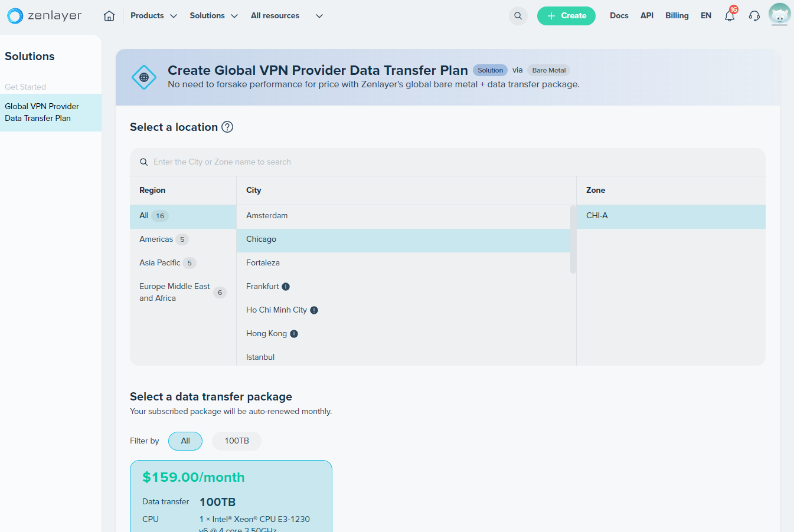Image resolution: width=794 pixels, height=532 pixels.
Task: Filter packages by 100TB
Action: point(237,441)
